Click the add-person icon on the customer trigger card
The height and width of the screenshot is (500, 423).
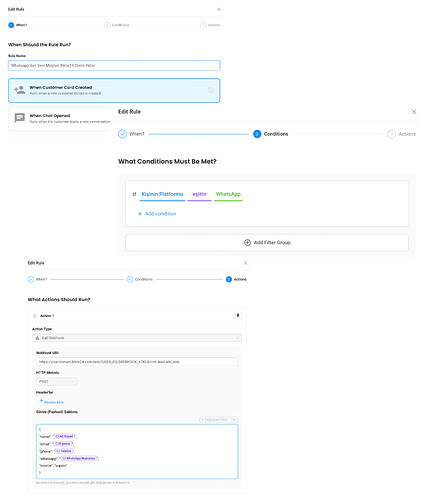tap(20, 90)
